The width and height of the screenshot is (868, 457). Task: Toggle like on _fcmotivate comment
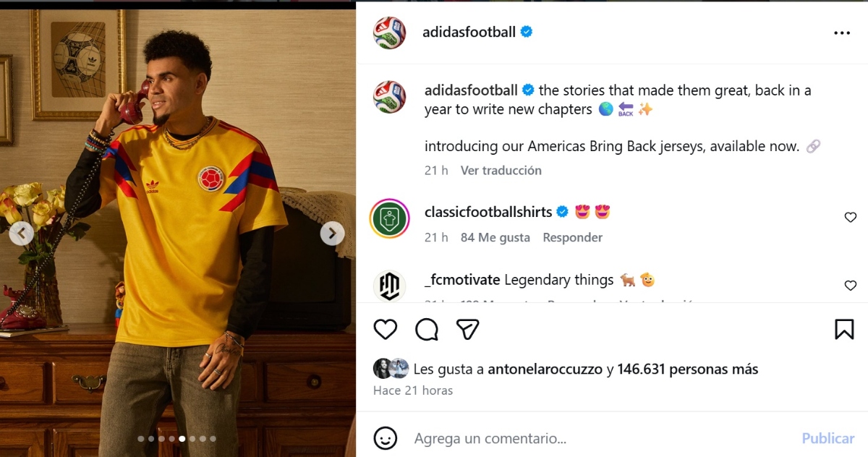click(x=850, y=285)
